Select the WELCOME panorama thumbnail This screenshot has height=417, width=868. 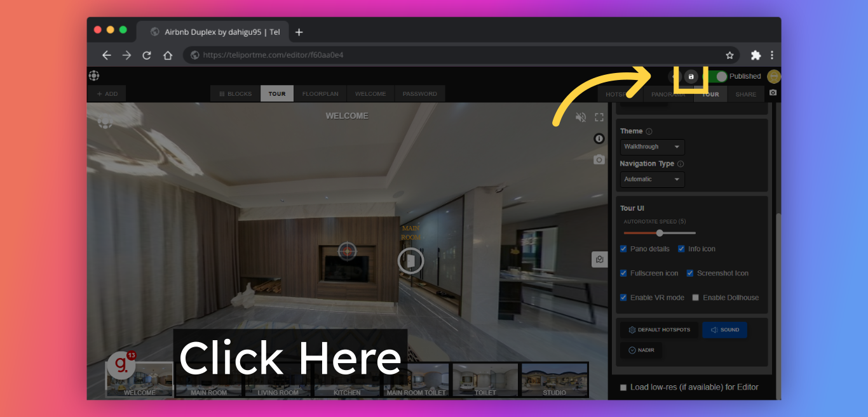pos(140,380)
